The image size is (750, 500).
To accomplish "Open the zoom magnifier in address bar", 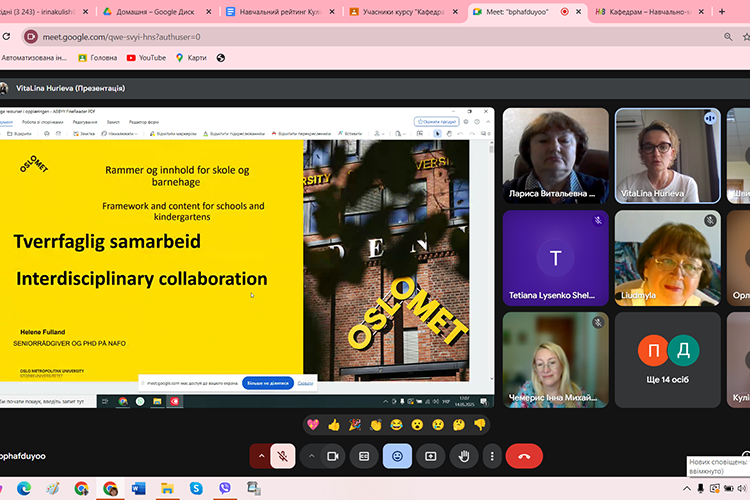I will [x=728, y=37].
